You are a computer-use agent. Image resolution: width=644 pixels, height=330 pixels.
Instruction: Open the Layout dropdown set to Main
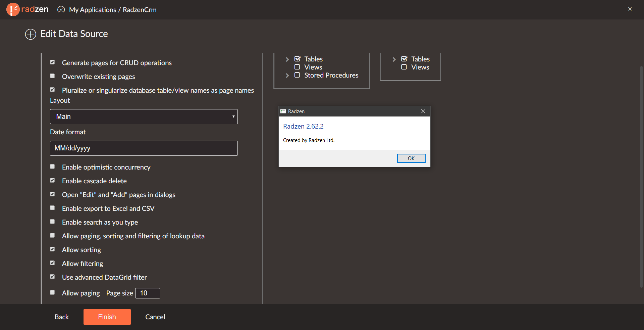tap(144, 116)
